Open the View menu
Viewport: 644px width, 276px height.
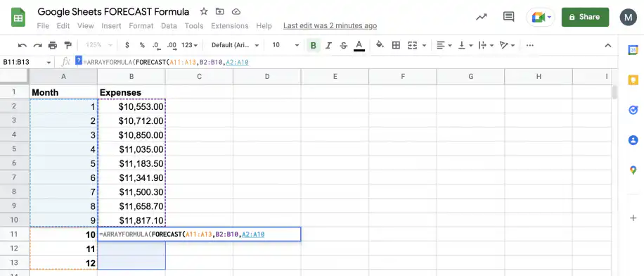(86, 26)
